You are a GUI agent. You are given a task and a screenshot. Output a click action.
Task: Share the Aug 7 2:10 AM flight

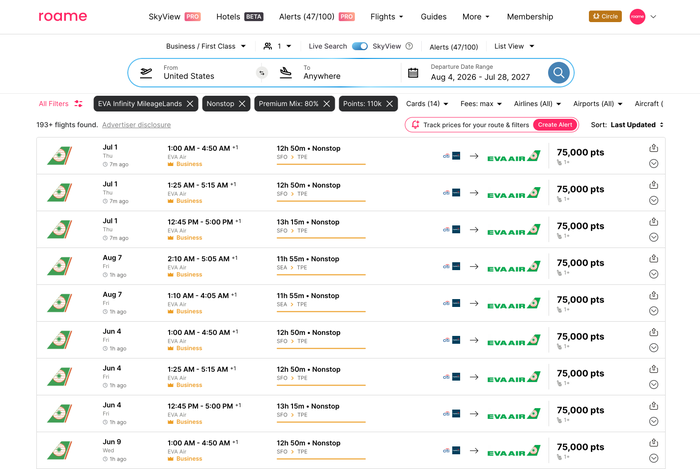pyautogui.click(x=654, y=258)
